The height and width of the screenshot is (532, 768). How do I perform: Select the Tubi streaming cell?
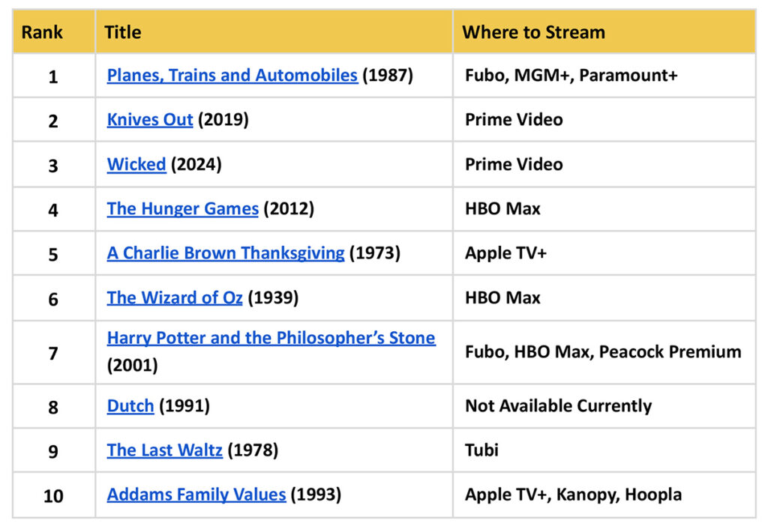click(x=481, y=450)
